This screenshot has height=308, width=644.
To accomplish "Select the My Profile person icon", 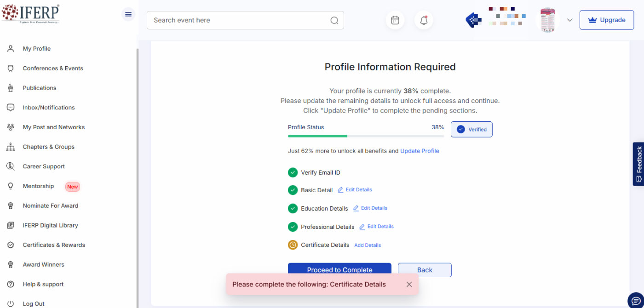I will coord(10,48).
